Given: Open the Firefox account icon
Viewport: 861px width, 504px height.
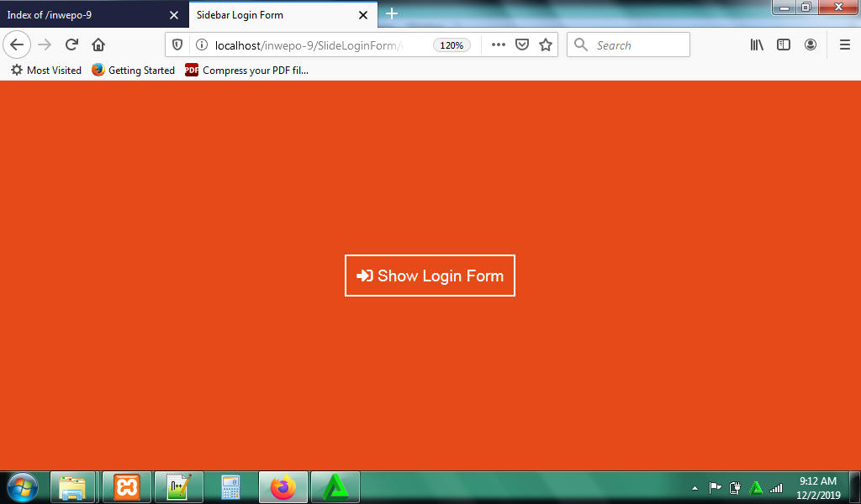Looking at the screenshot, I should (811, 45).
